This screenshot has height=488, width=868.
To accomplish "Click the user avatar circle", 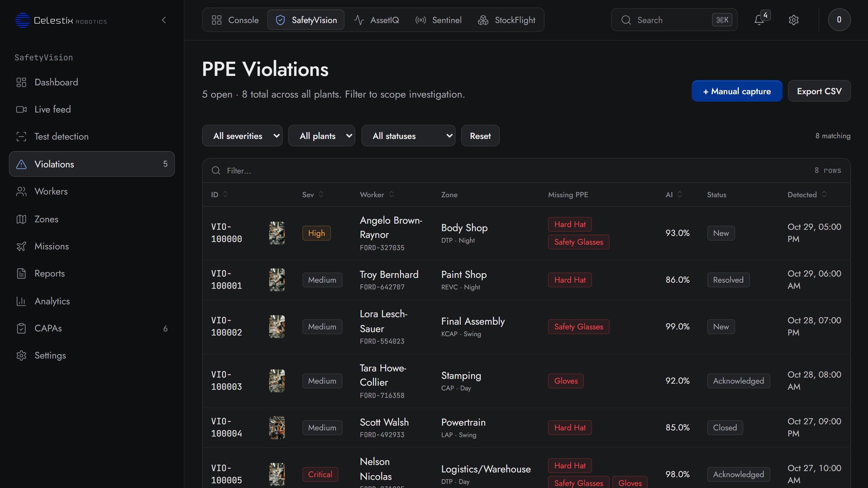I will tap(839, 20).
